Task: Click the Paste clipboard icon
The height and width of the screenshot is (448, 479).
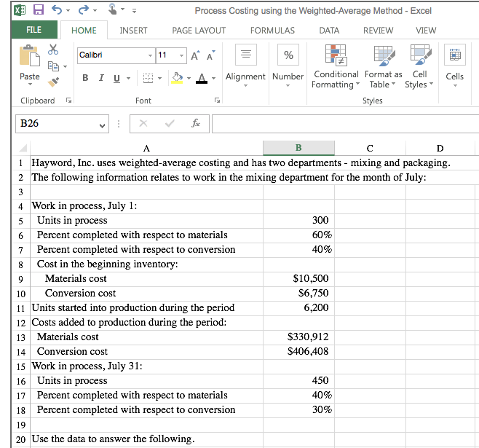Action: [x=30, y=55]
